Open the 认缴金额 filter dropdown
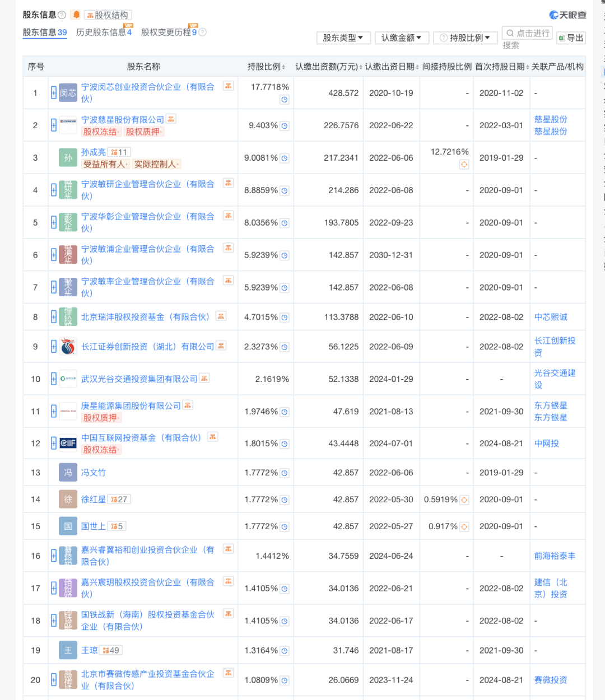The image size is (605, 700). click(x=402, y=38)
